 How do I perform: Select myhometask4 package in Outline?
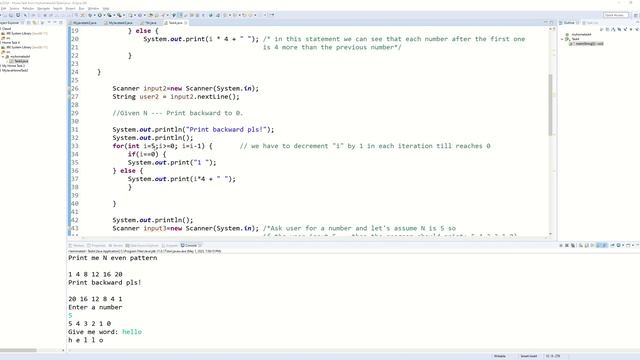579,34
